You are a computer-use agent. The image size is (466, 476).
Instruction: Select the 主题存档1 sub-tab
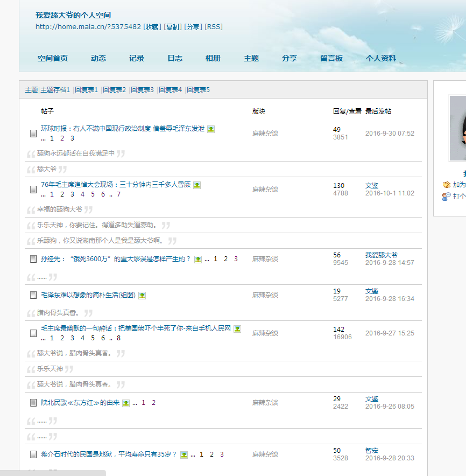[x=55, y=90]
